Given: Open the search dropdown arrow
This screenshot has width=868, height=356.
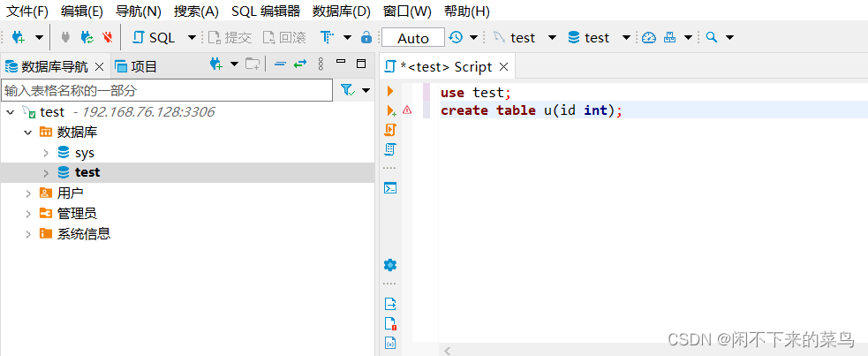Looking at the screenshot, I should pyautogui.click(x=729, y=38).
